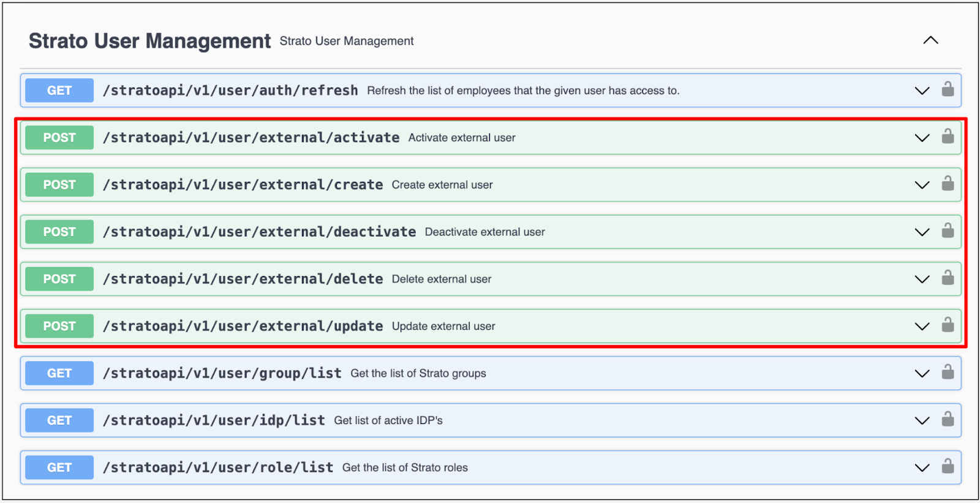Click lock icon on auth/refresh endpoint
Viewport: 980px width, 503px height.
tap(948, 90)
